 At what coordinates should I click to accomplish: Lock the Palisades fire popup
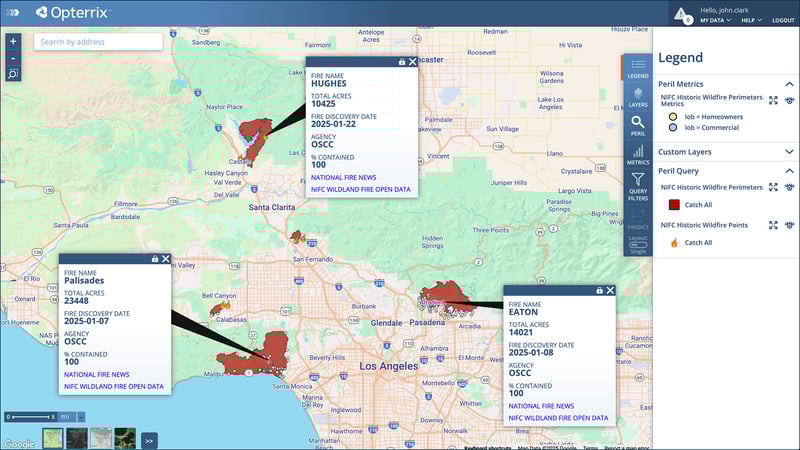[x=155, y=259]
